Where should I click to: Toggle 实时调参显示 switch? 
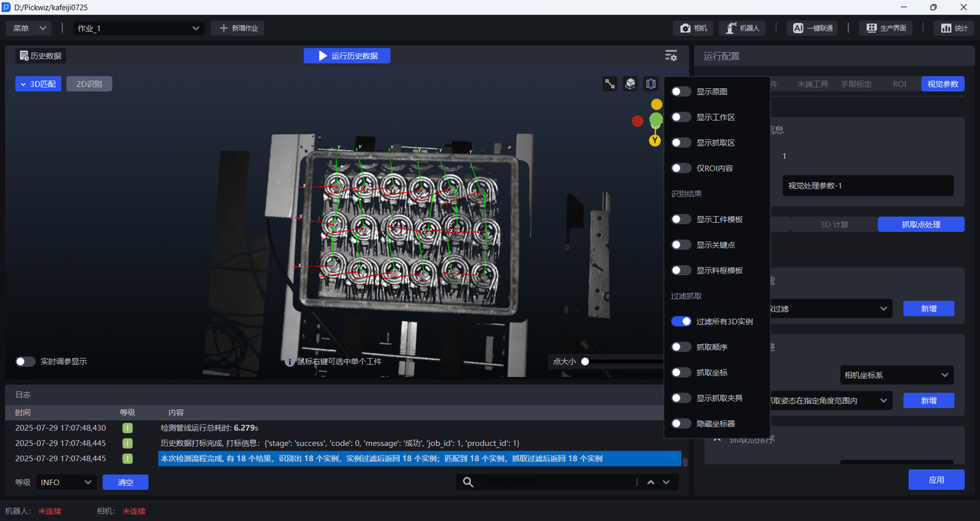pyautogui.click(x=25, y=362)
